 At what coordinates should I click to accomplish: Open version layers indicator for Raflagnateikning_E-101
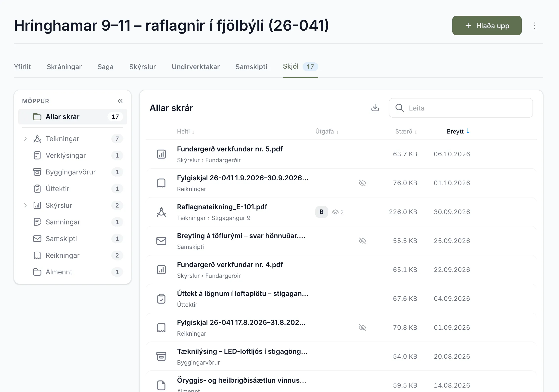(338, 212)
